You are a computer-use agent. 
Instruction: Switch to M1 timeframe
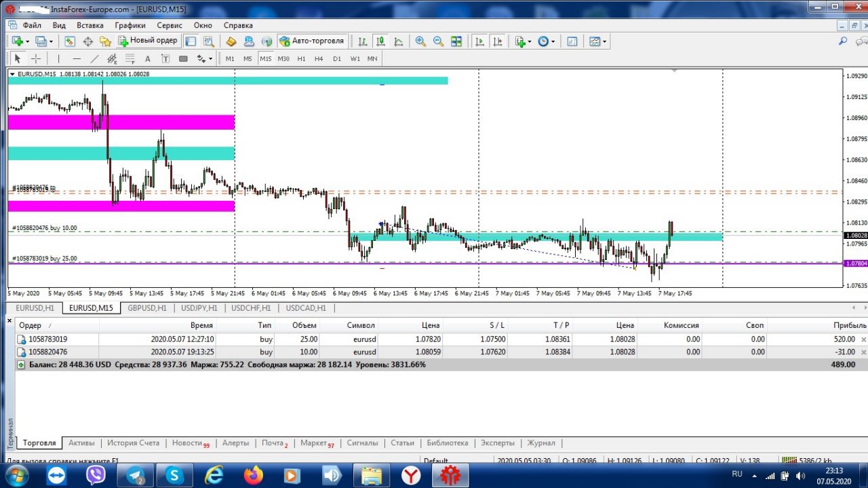tap(230, 59)
